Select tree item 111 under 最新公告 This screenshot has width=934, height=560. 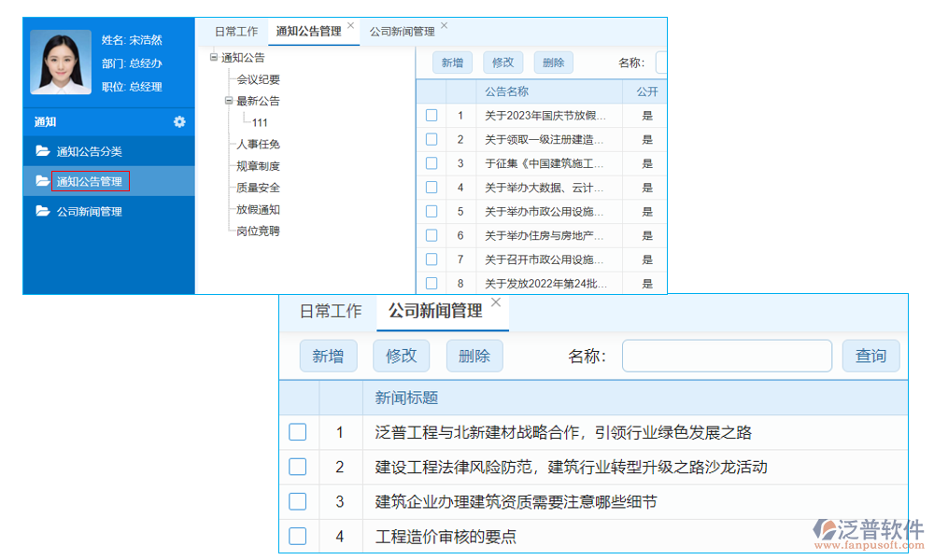(x=260, y=122)
